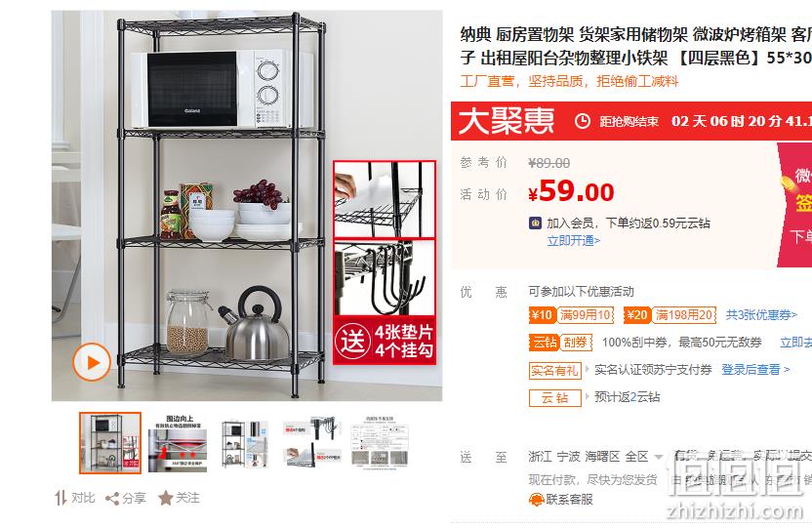Select the fourth thumbnail, hooks and pads
812x528 pixels.
click(312, 443)
